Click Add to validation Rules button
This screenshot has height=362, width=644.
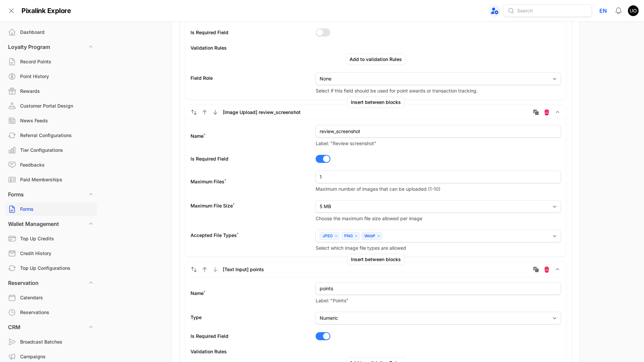(x=376, y=59)
